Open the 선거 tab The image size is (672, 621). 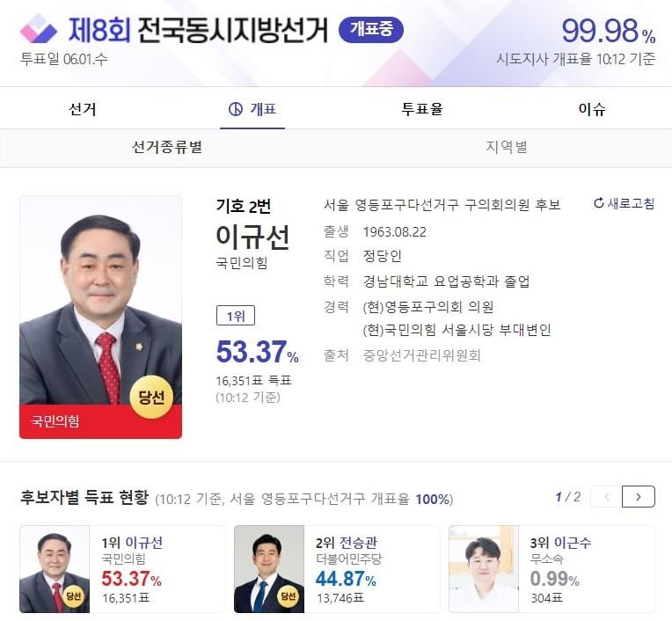tap(83, 109)
